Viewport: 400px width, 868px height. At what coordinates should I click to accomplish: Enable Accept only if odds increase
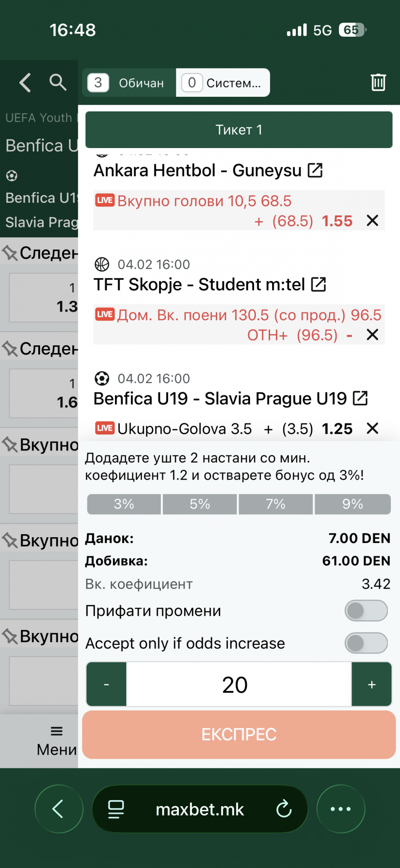click(366, 643)
